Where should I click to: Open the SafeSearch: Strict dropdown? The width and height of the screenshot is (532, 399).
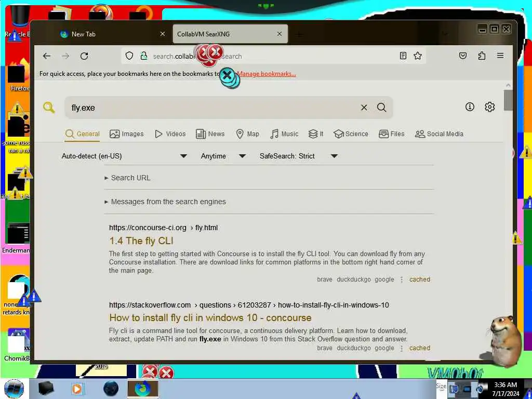pos(299,156)
